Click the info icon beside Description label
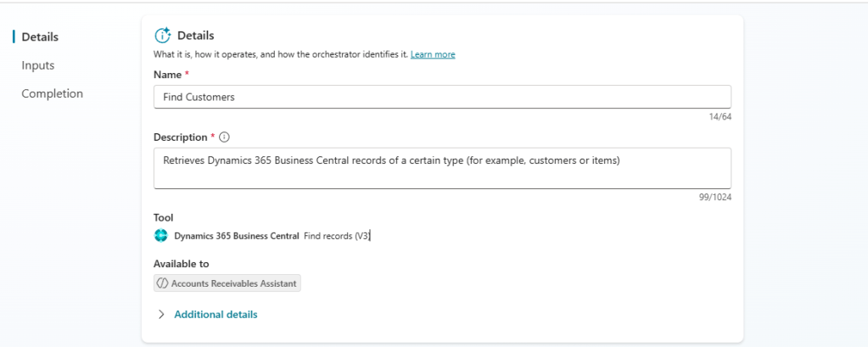This screenshot has height=347, width=868. (x=224, y=137)
